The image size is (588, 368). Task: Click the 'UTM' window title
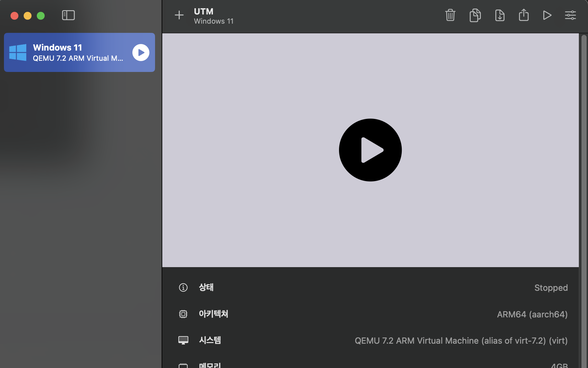pos(204,11)
